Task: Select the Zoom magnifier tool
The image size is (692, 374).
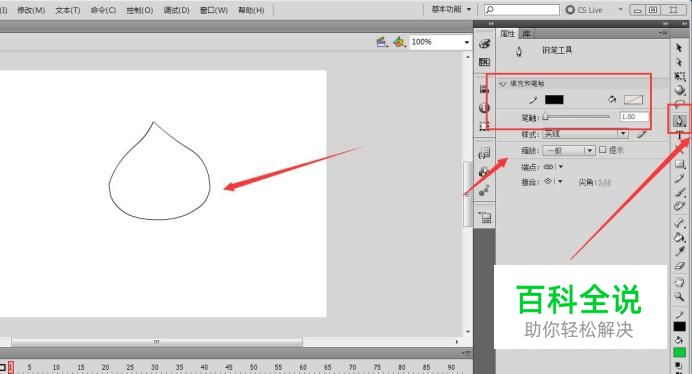Action: tap(680, 296)
